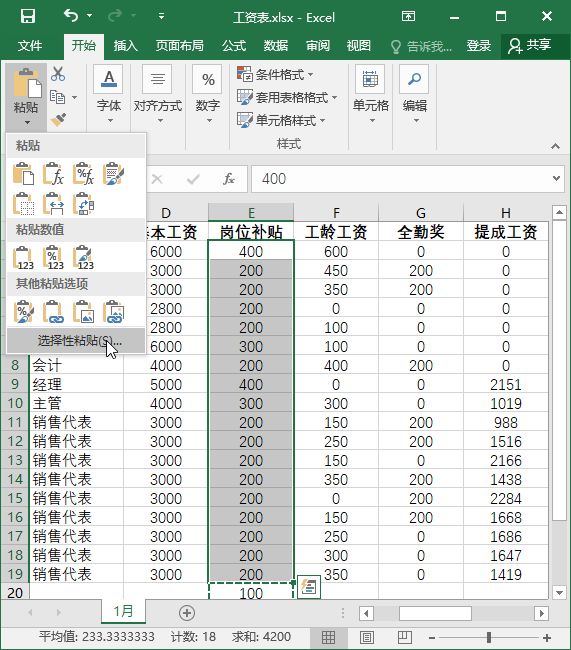Select Paste No Borders icon

click(24, 204)
